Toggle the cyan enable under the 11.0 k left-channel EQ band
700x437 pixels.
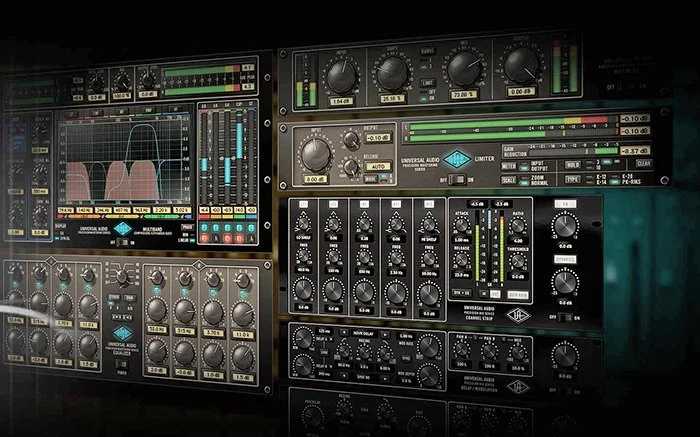[x=88, y=288]
